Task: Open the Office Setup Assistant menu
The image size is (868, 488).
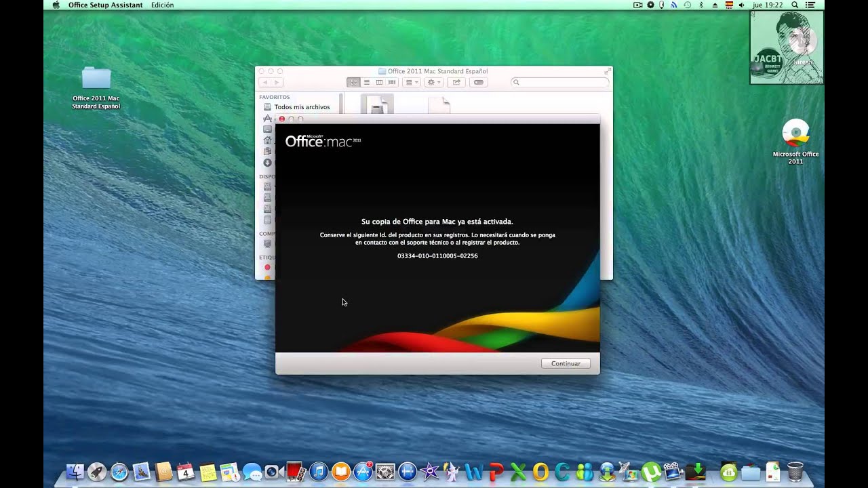Action: [105, 5]
